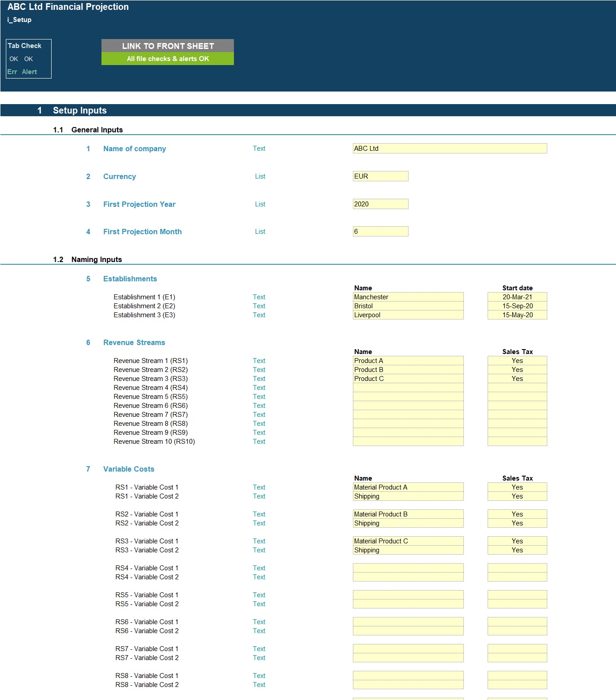Click the Alert indicator text

pyautogui.click(x=30, y=72)
